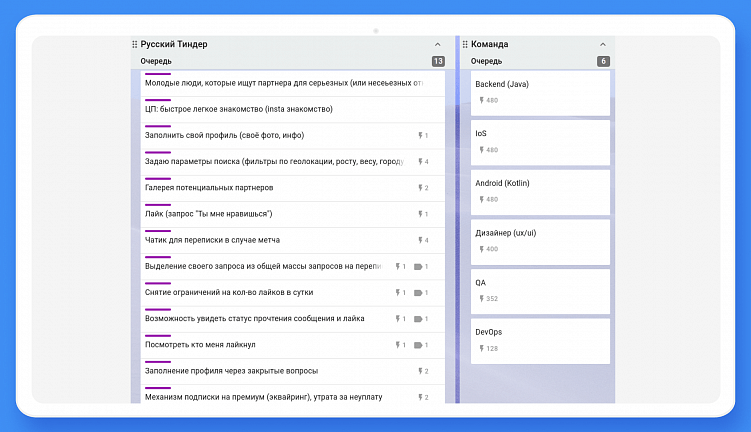This screenshot has width=751, height=432.
Task: Click the value 352 on the QA card
Action: pos(492,298)
